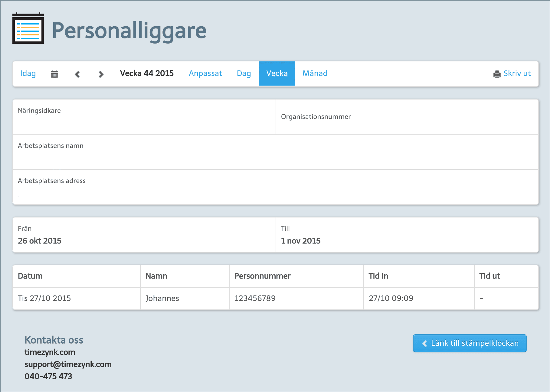Click support@timezynk.com email
Screen dimensions: 550x392
68,364
